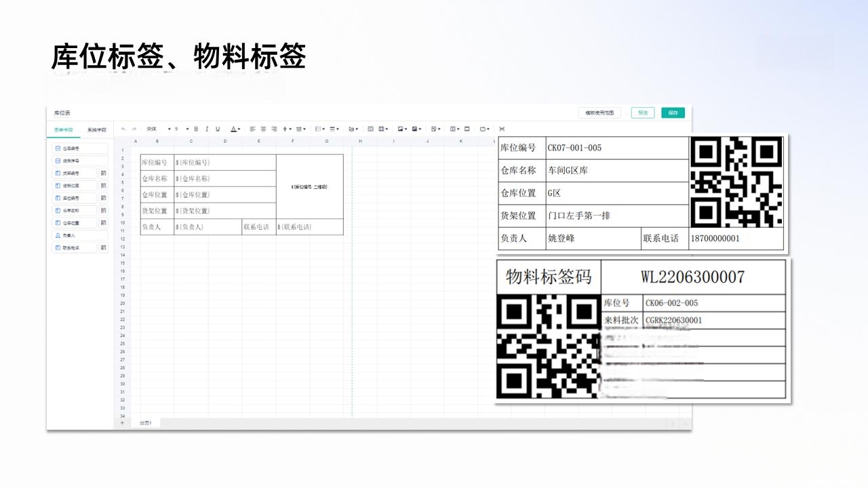Click cell containing ${货架位置}
This screenshot has height=488, width=868.
(x=224, y=211)
